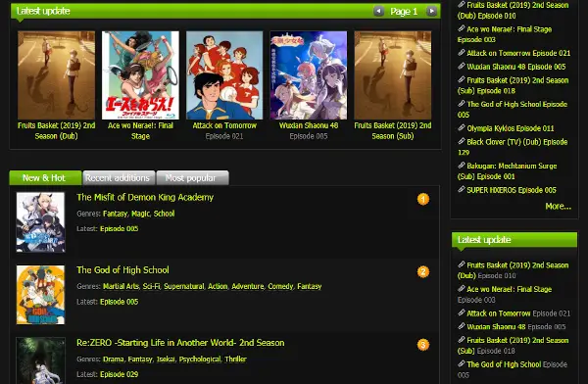The image size is (588, 384).
Task: Click the orange rank 2 badge
Action: (x=423, y=272)
